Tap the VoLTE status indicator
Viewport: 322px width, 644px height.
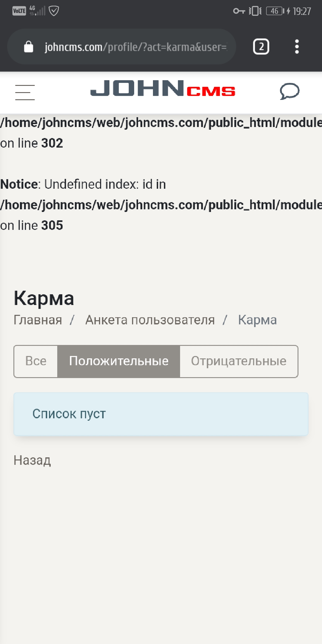(x=19, y=11)
